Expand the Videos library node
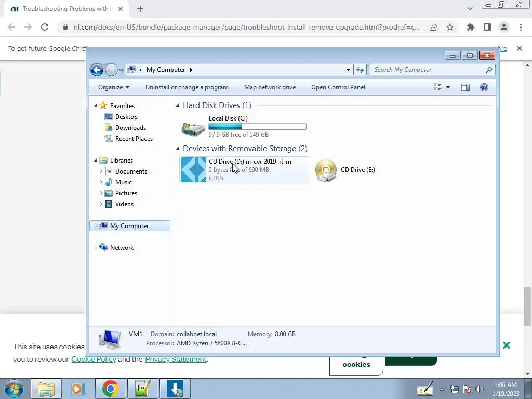The width and height of the screenshot is (532, 399). [x=101, y=204]
